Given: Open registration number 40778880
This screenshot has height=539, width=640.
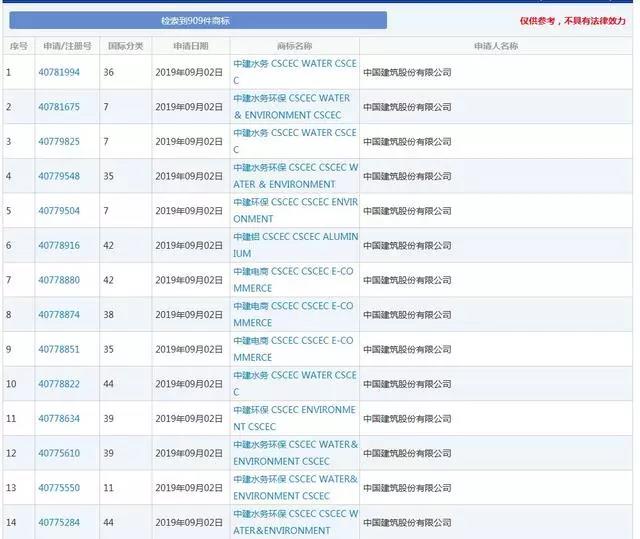Looking at the screenshot, I should click(x=59, y=281).
